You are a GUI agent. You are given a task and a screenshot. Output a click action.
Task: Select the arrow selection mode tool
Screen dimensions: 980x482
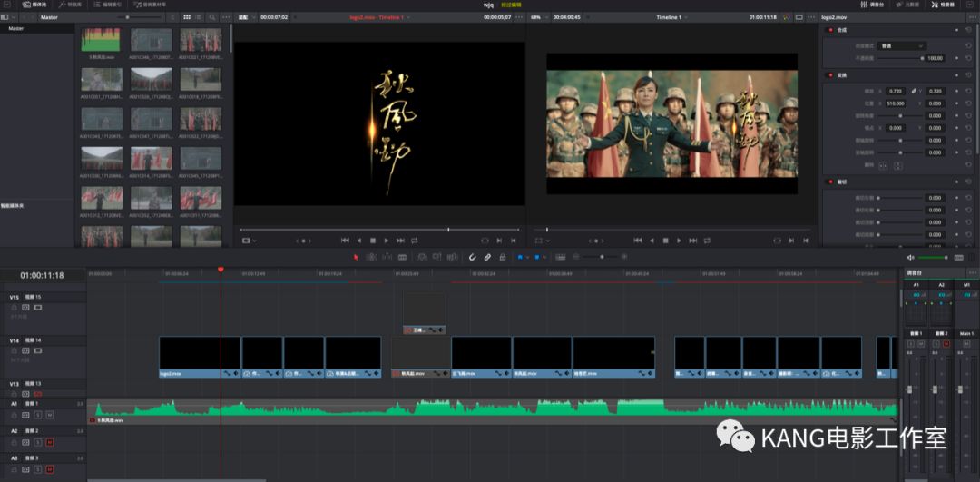(x=357, y=257)
